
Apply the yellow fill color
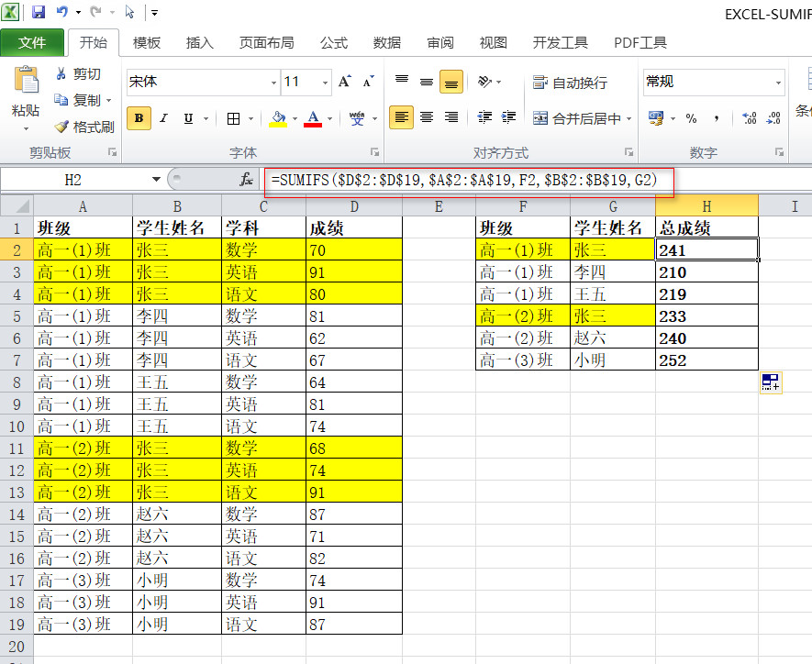point(278,118)
